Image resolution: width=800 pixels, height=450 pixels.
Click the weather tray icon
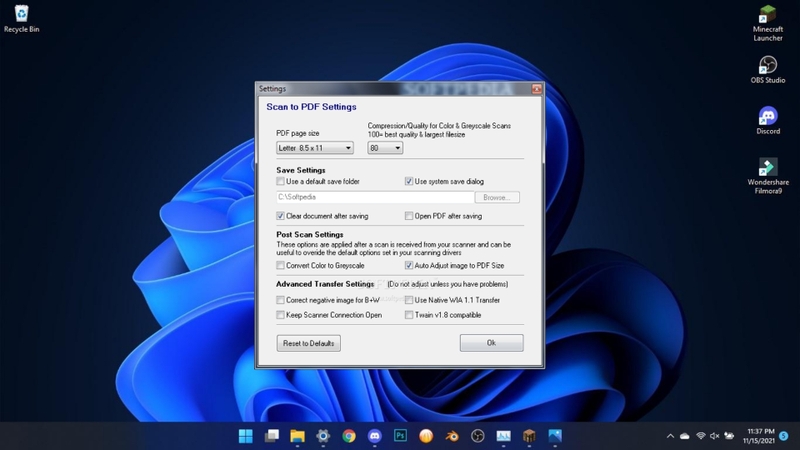[x=730, y=436]
